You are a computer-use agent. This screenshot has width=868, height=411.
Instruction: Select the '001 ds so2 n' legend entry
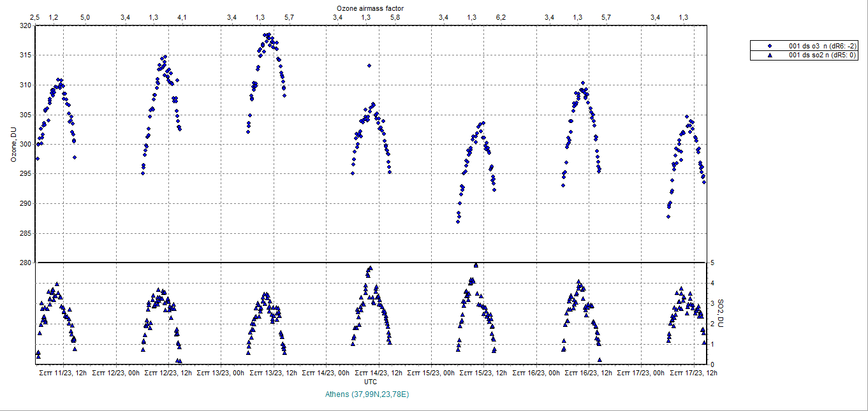coord(822,55)
